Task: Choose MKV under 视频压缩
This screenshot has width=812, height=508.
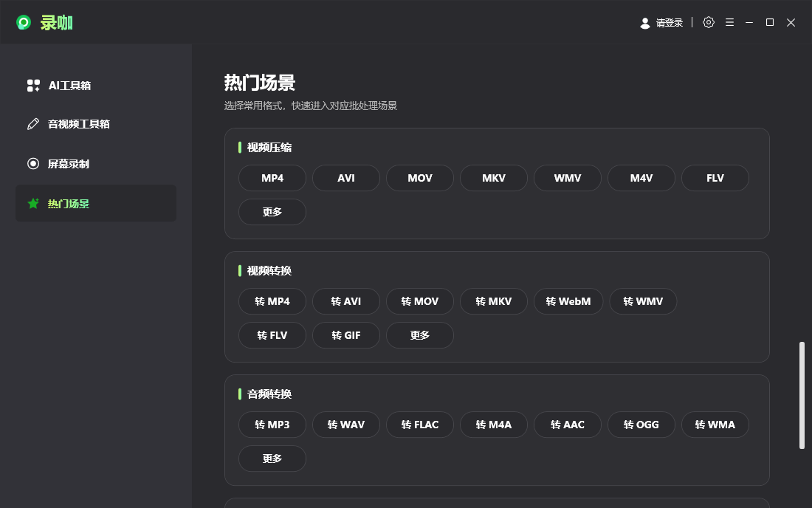Action: pyautogui.click(x=494, y=178)
